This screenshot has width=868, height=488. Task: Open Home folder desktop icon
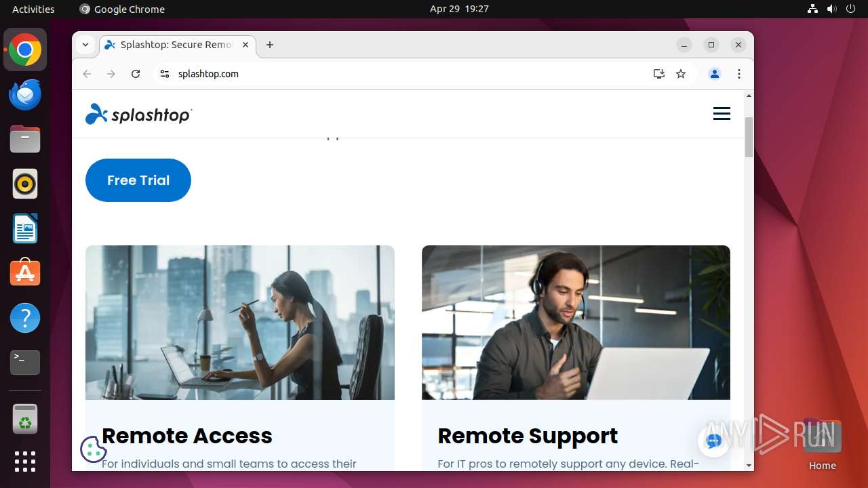822,445
